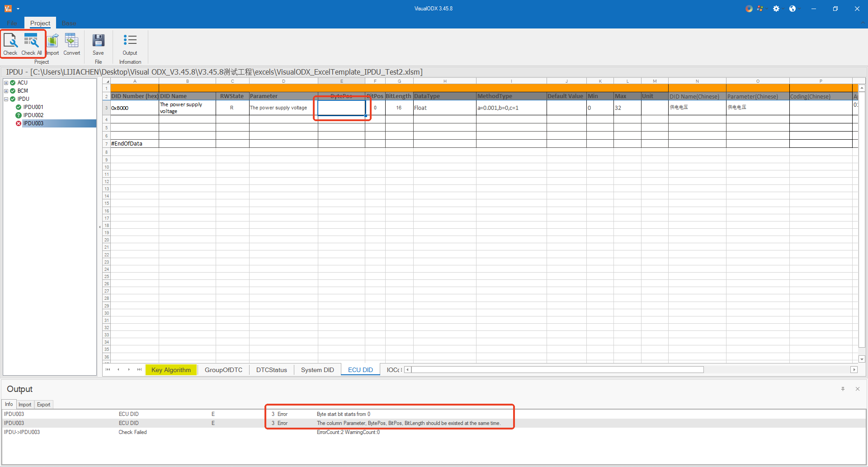Select IPDU001 in the tree
The image size is (868, 467).
tap(33, 107)
